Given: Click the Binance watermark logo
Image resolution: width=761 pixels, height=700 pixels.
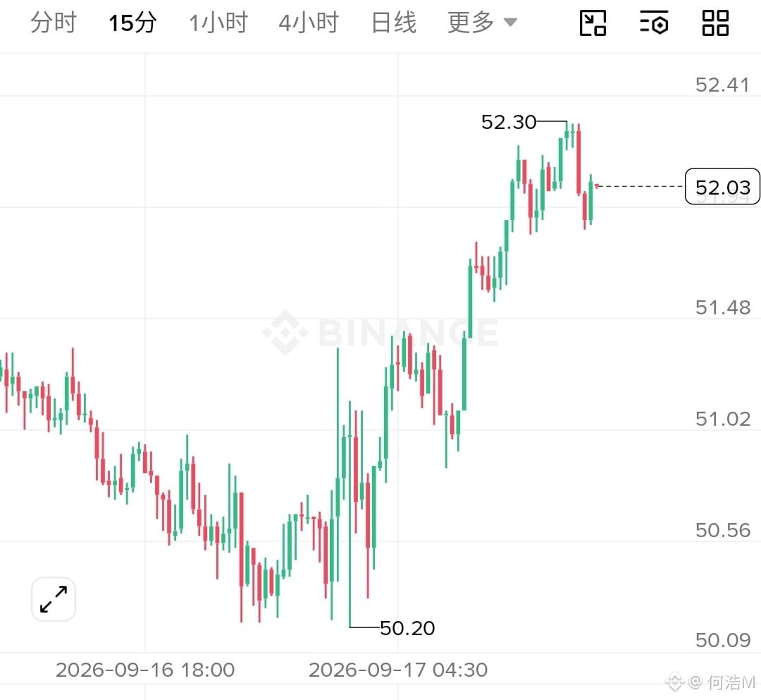Looking at the screenshot, I should tap(380, 333).
